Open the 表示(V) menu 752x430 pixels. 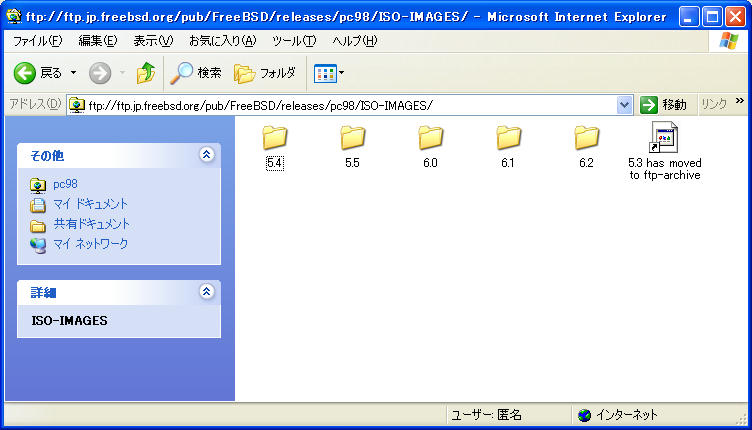(x=153, y=41)
